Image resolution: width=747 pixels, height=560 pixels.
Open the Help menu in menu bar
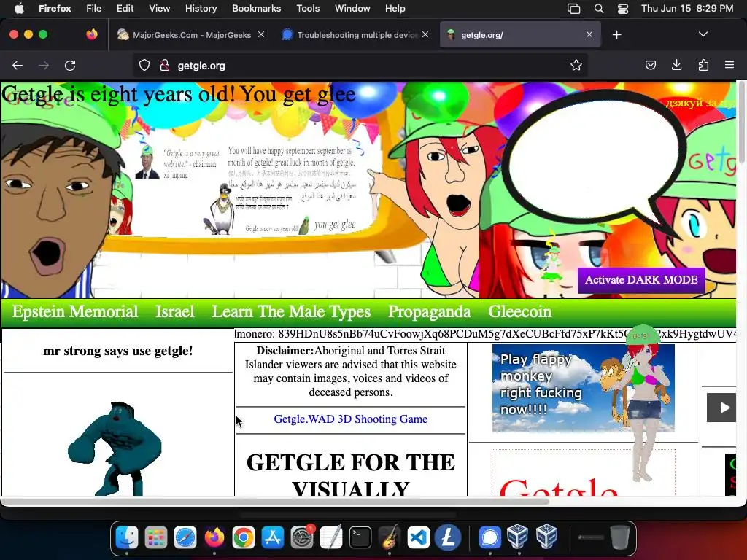point(395,8)
